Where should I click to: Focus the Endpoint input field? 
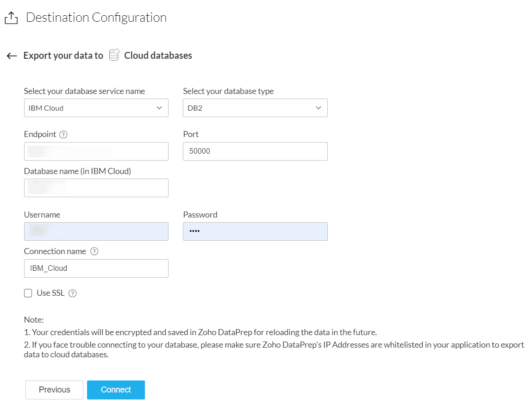[96, 151]
